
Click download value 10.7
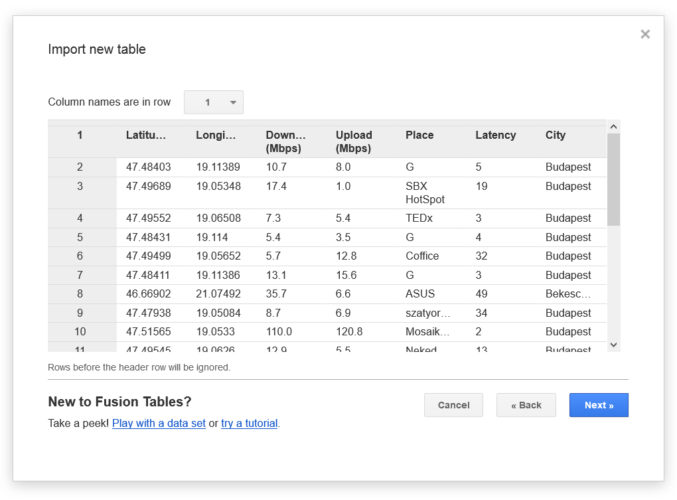(x=276, y=167)
